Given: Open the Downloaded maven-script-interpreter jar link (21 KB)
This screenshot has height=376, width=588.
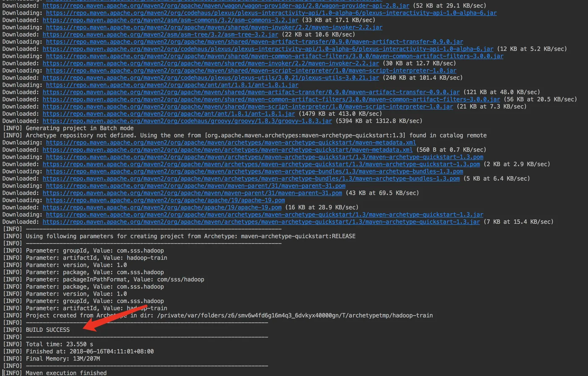Looking at the screenshot, I should point(248,107).
